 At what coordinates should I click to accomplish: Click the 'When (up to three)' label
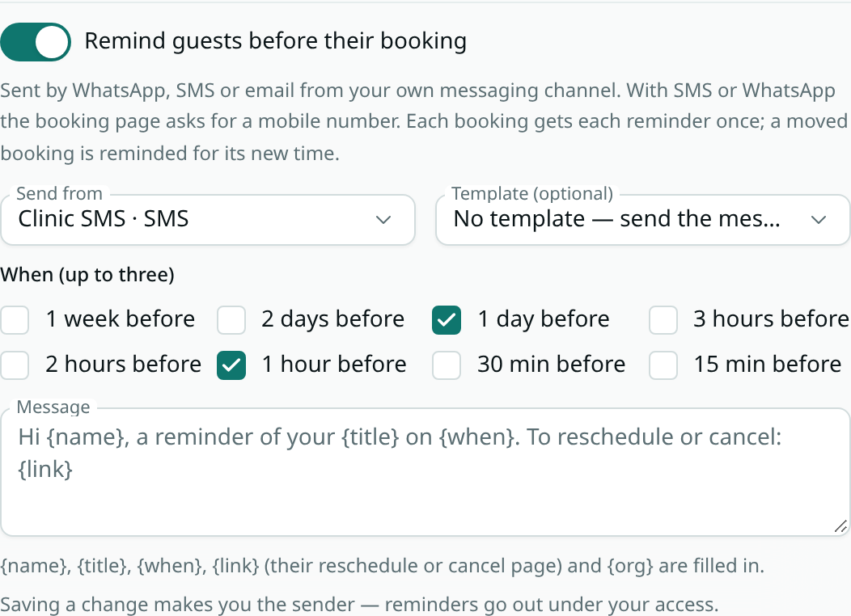point(87,275)
